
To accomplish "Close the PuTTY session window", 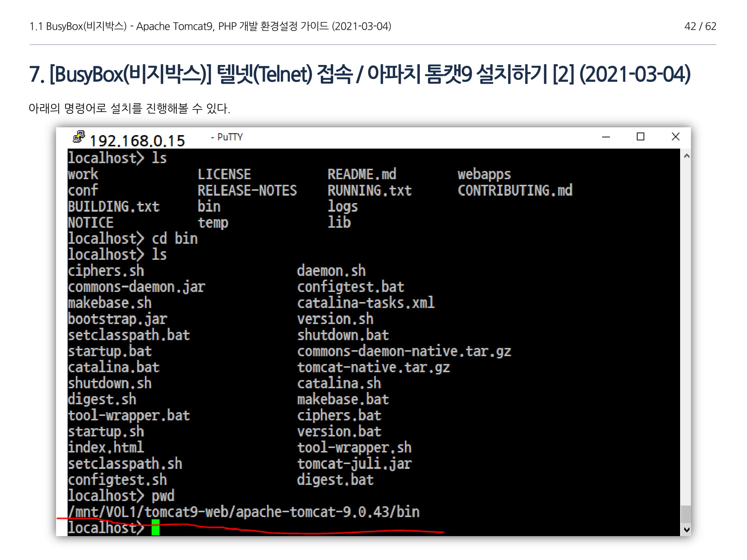I will (675, 137).
